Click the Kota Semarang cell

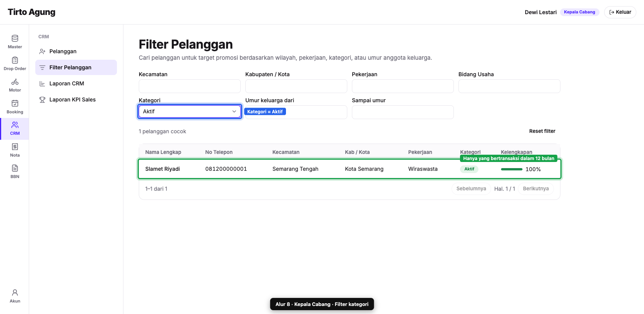pos(364,169)
